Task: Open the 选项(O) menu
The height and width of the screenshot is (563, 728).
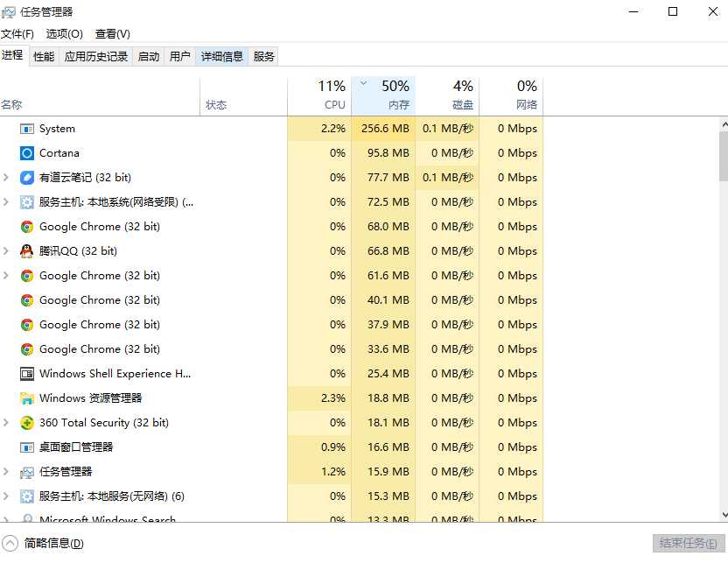Action: coord(64,34)
